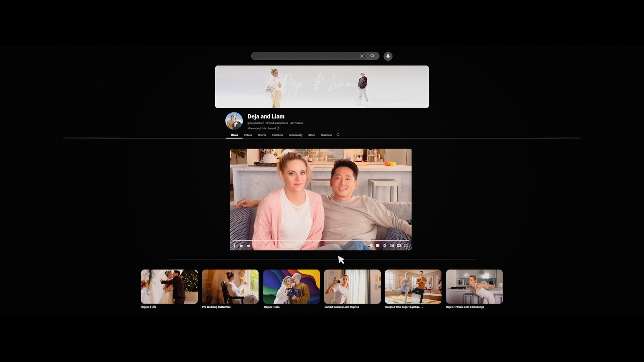The height and width of the screenshot is (362, 644).
Task: Open video player settings gear
Action: tap(385, 245)
